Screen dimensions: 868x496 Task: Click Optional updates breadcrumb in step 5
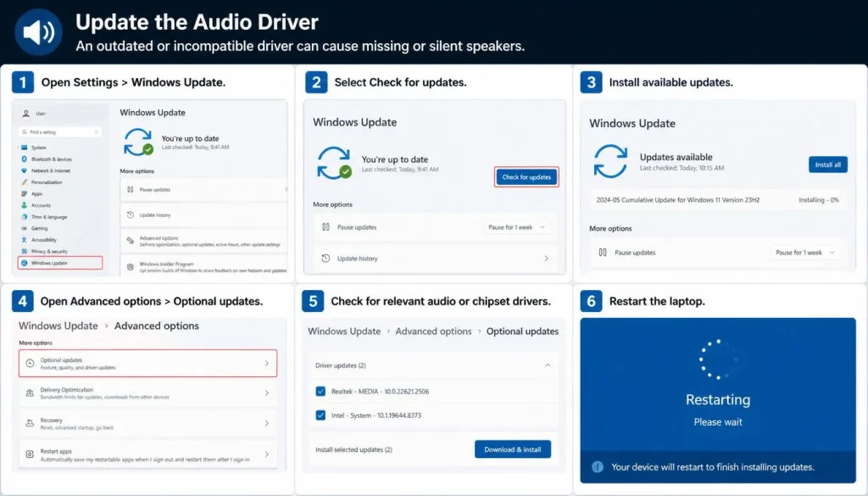point(522,332)
